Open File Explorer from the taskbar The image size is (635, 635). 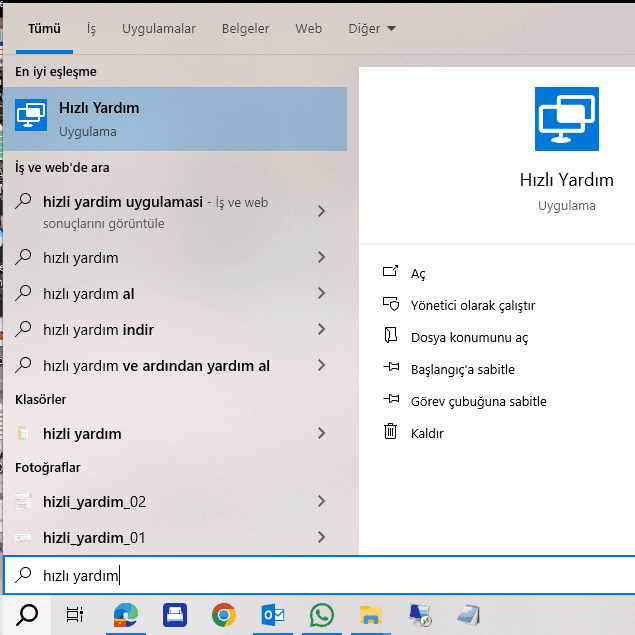tap(371, 614)
